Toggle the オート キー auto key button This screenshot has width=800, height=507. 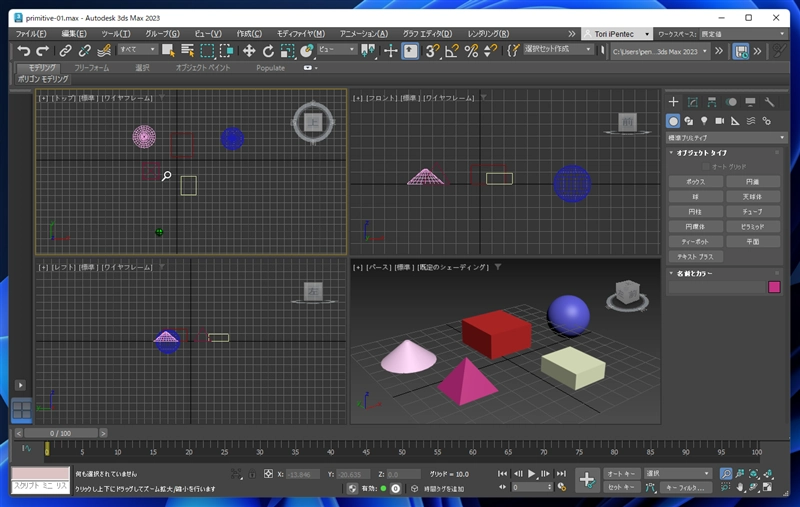pos(621,474)
